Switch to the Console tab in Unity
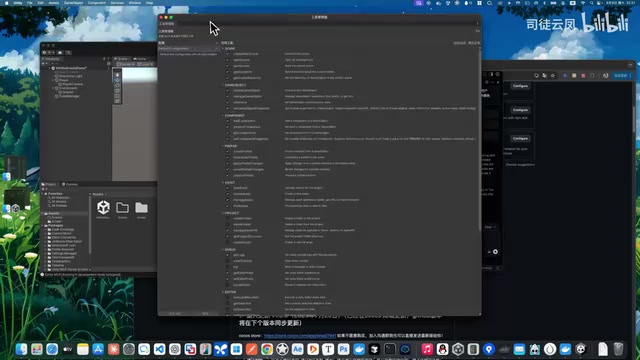Viewport: 640px width, 360px height. click(x=70, y=184)
